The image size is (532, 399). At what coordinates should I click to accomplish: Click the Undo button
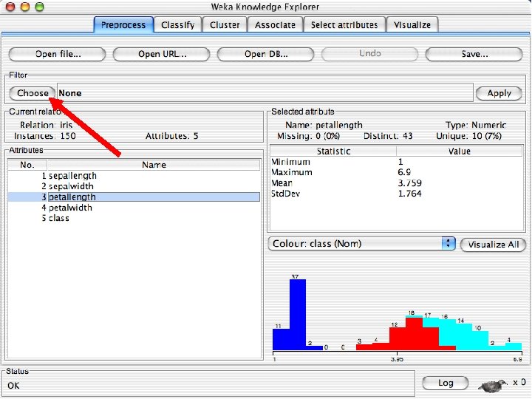[x=370, y=54]
